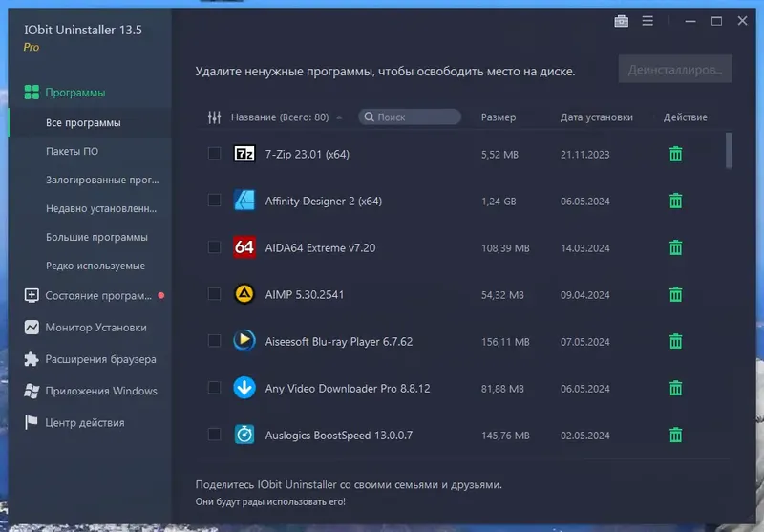Click the share IObit Uninstaller message
The width and height of the screenshot is (764, 532).
(349, 485)
